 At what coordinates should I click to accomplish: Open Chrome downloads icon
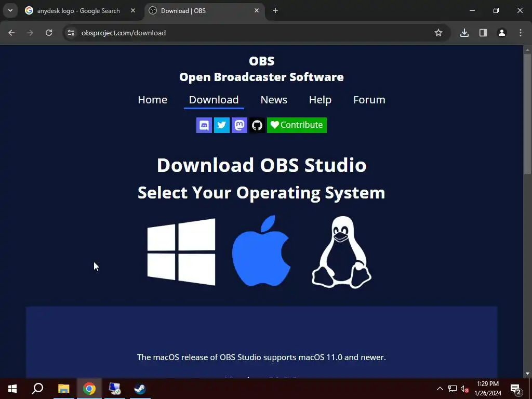point(464,33)
